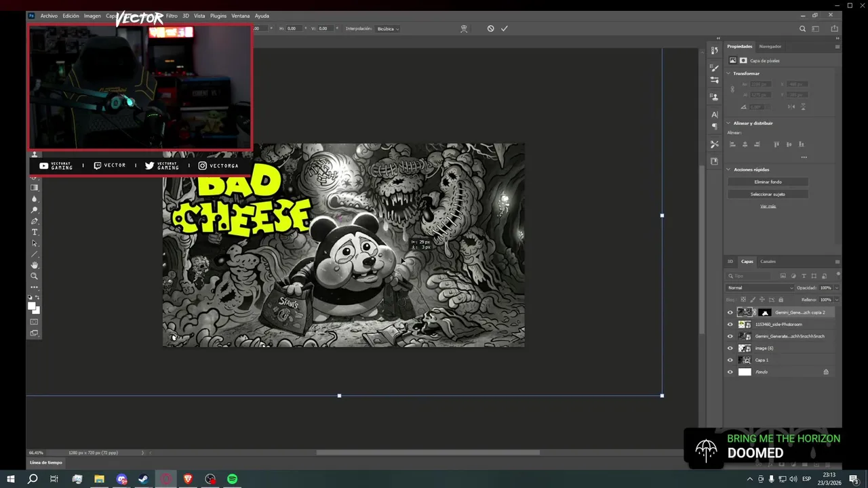868x488 pixels.
Task: Switch to the Canales tab
Action: point(768,262)
